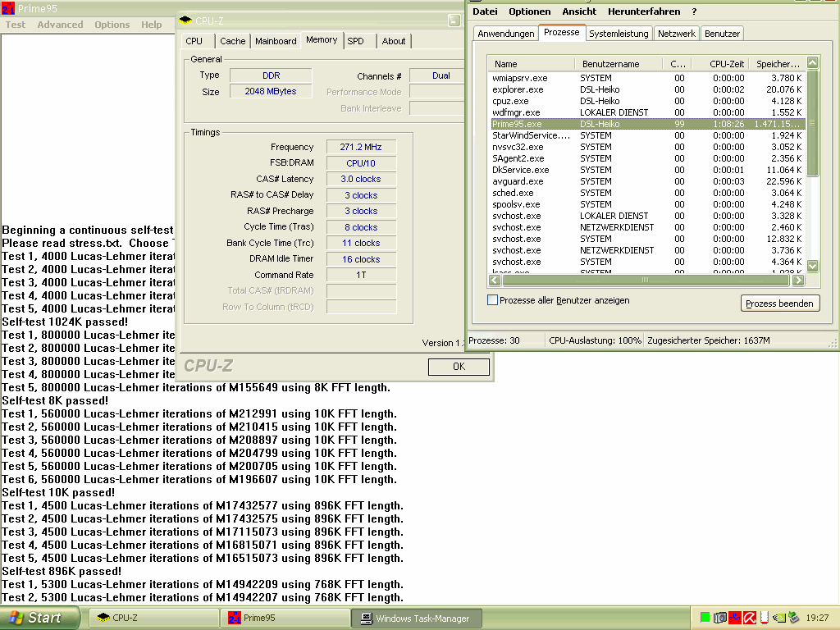The image size is (840, 630).
Task: Click the green CPU usage tray icon
Action: 705,618
